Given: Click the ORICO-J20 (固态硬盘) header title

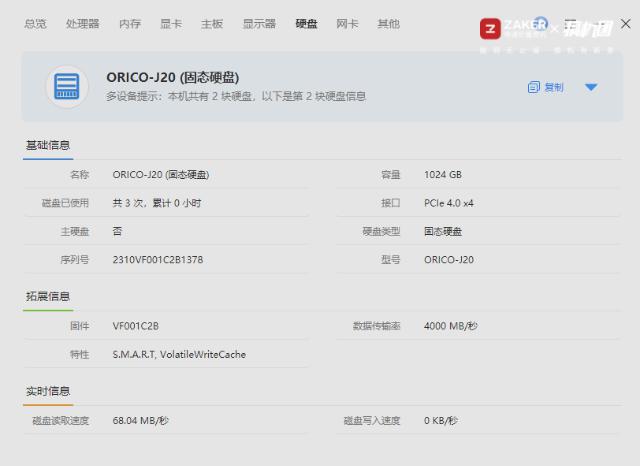Looking at the screenshot, I should coord(173,77).
